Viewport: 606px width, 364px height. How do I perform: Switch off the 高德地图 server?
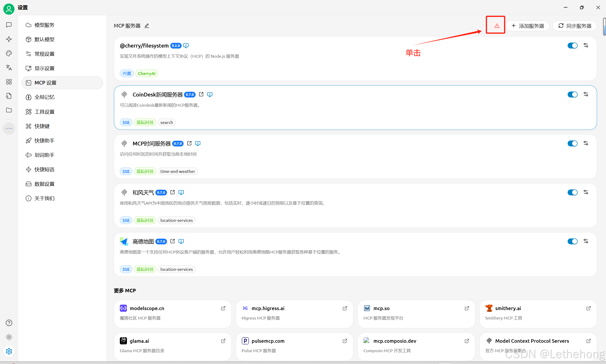tap(572, 241)
